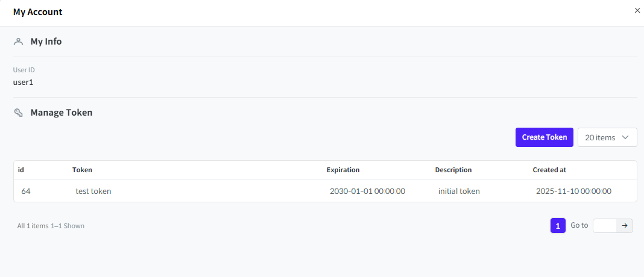This screenshot has height=277, width=644.
Task: Click the expiration date 2030-01-01 00:00:00
Action: tap(367, 191)
